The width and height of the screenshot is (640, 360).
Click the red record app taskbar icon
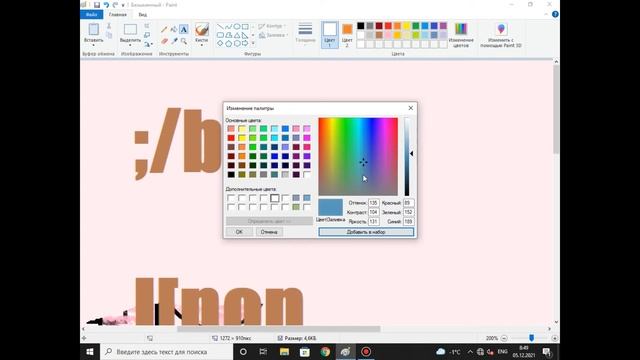(x=366, y=351)
